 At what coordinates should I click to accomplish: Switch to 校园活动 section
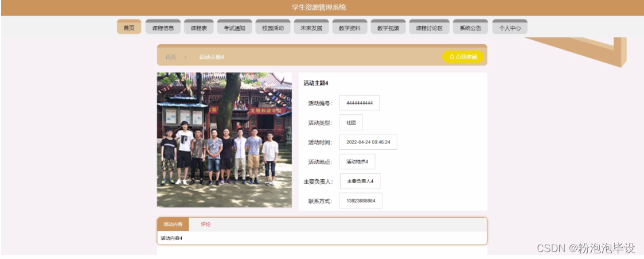click(273, 27)
